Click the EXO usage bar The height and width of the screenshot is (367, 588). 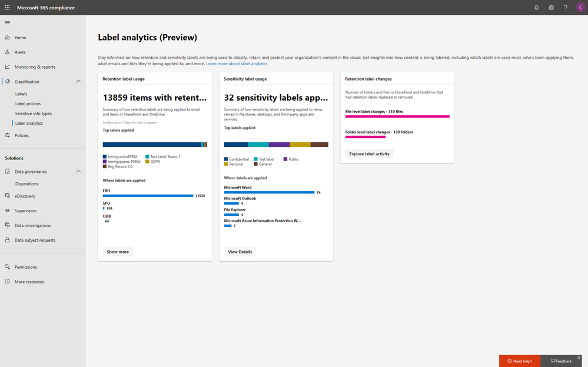pos(148,196)
